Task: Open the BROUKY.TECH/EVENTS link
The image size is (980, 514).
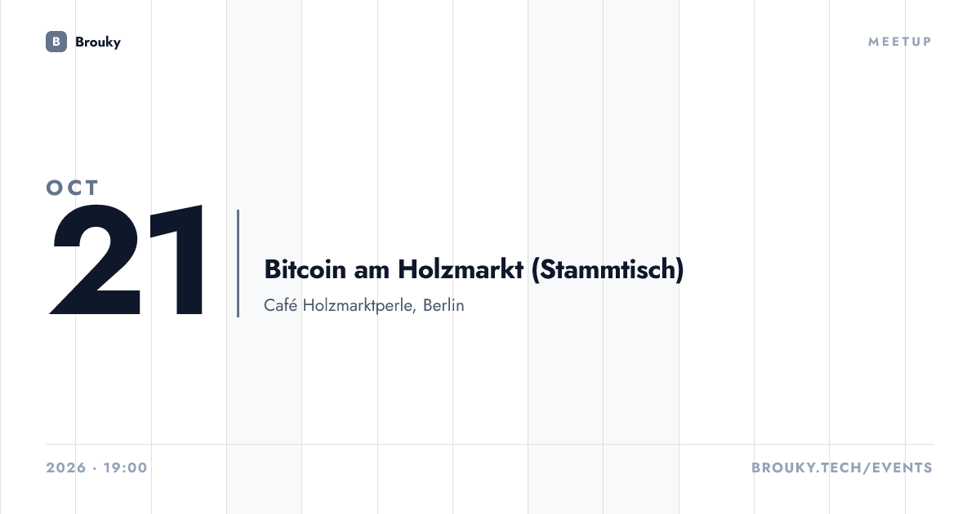Action: (842, 468)
